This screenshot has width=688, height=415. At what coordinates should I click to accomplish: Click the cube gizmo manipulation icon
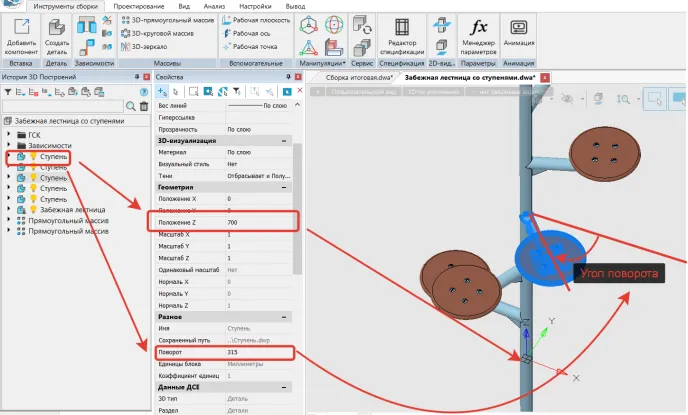308,25
